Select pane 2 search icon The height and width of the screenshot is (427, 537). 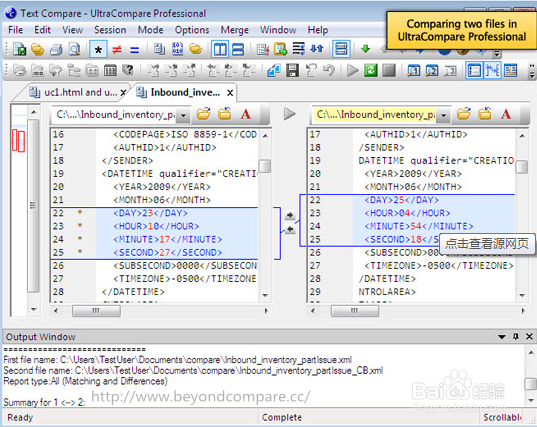[x=432, y=71]
